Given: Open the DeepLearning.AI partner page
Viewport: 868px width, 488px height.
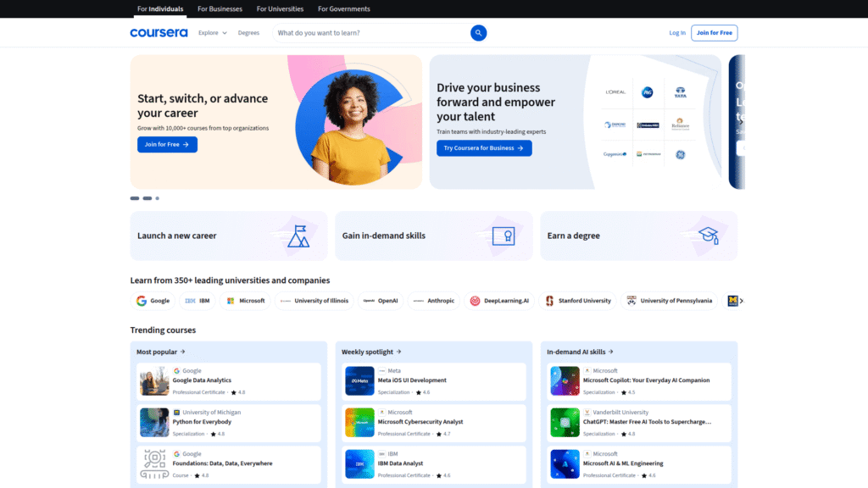Looking at the screenshot, I should click(x=500, y=300).
